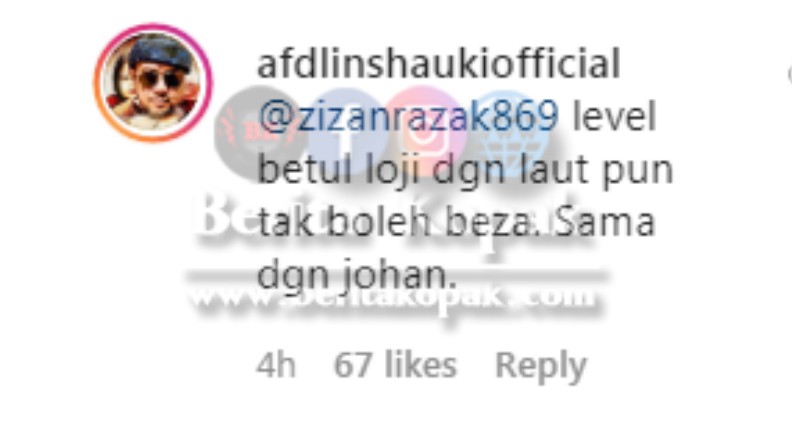This screenshot has height=430, width=800.
Task: Click the red BK logo watermark icon
Action: 255,132
